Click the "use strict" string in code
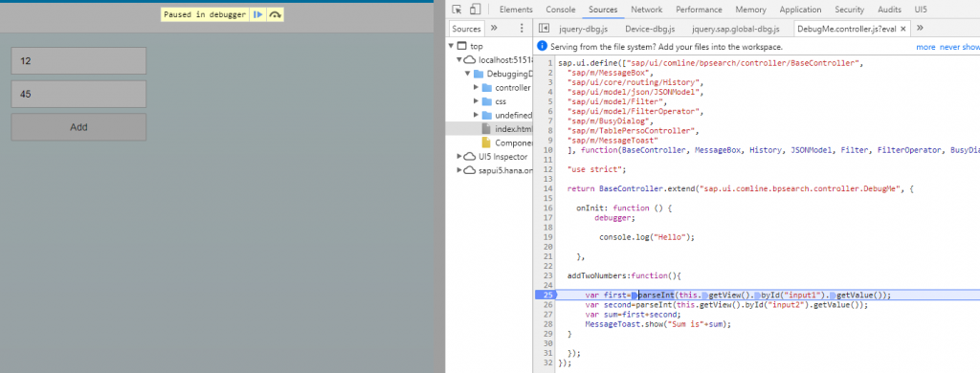The image size is (980, 373). point(596,169)
